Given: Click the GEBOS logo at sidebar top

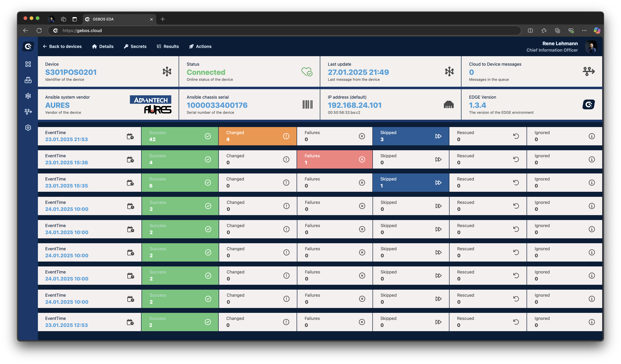Looking at the screenshot, I should 28,47.
